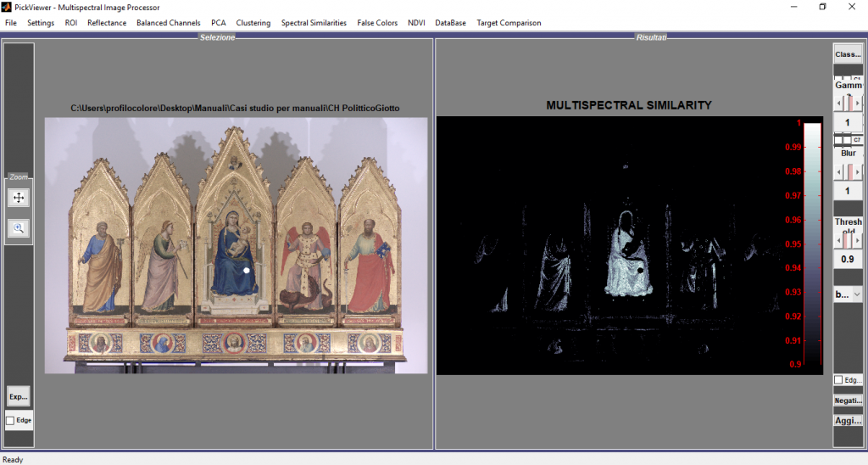Viewport: 868px width, 465px height.
Task: Increase Gamma with right arrow
Action: 858,103
